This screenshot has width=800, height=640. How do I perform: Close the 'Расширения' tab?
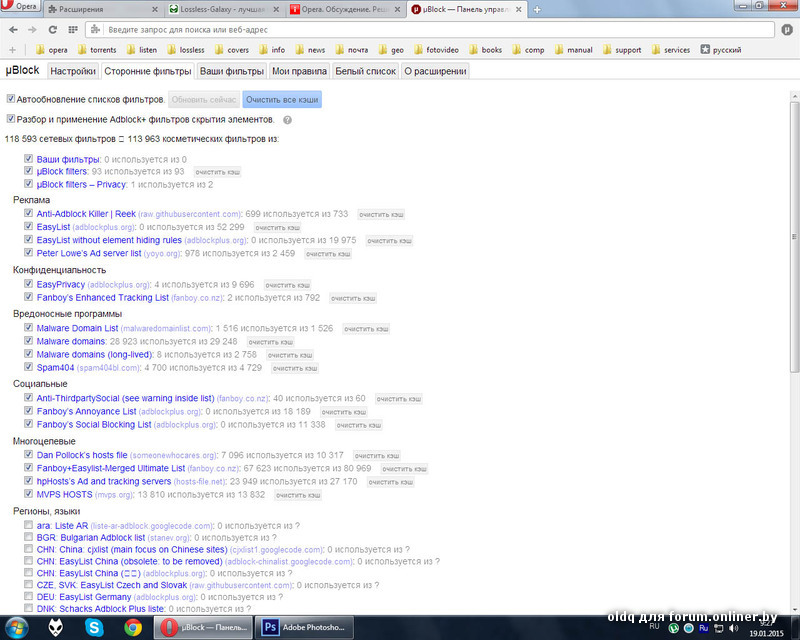(155, 9)
